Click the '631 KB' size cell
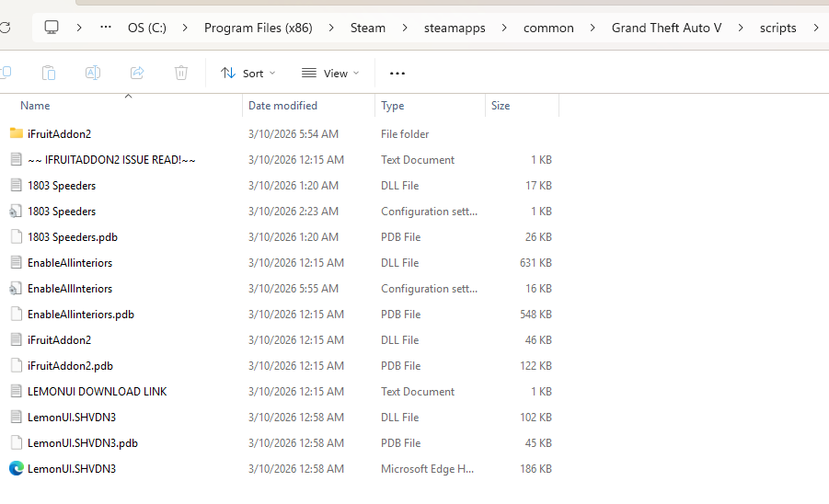 click(535, 262)
